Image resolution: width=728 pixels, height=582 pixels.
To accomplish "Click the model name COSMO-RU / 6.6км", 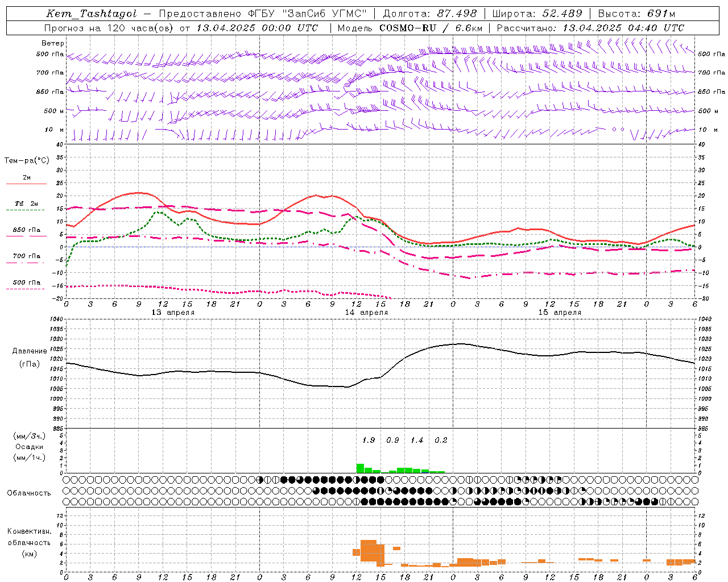I will coord(431,28).
